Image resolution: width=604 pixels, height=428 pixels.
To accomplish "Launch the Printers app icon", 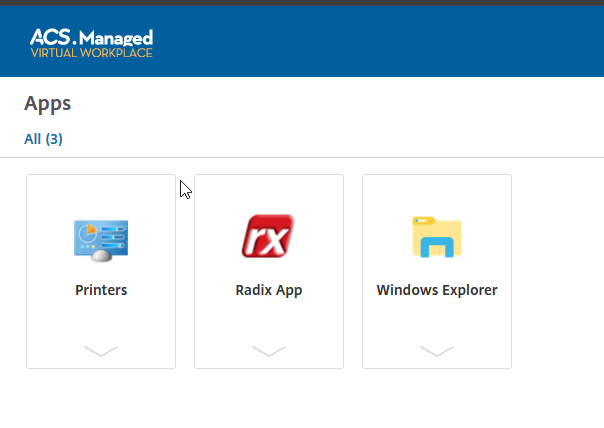I will click(101, 239).
